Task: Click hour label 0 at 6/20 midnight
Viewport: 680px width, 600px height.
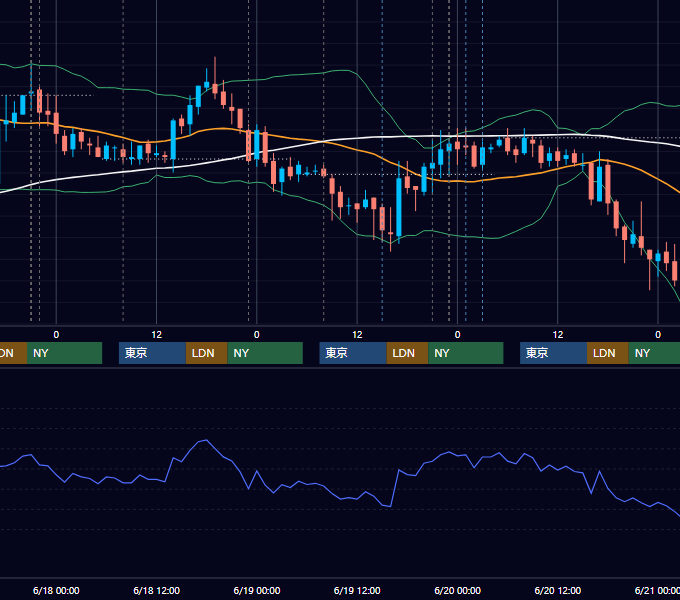Action: pos(458,335)
